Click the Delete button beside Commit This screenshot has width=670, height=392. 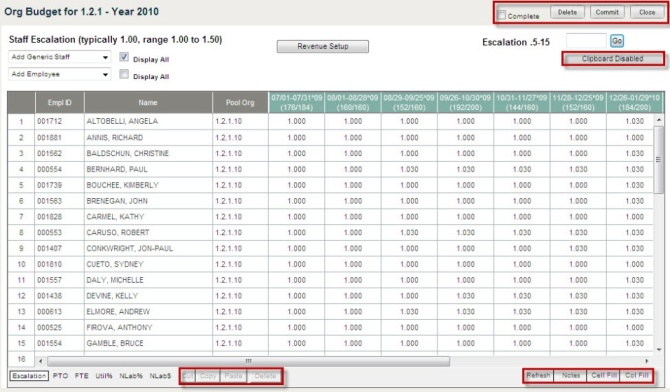point(567,12)
